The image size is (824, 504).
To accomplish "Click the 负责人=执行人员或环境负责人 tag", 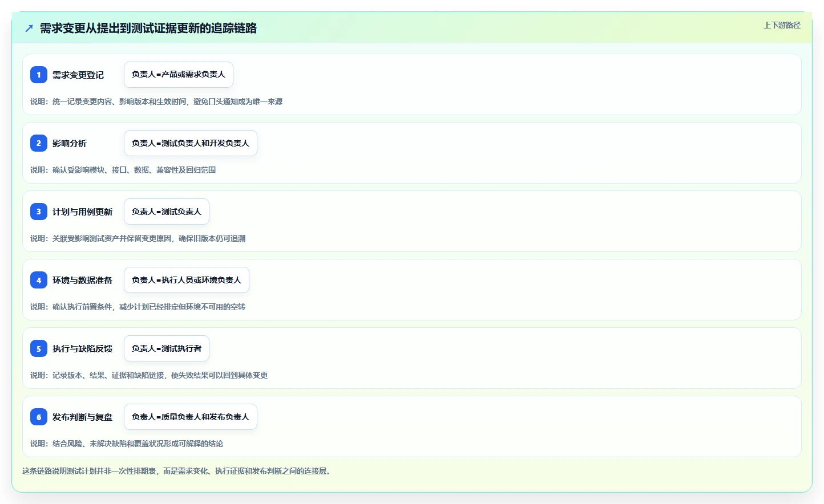I will pos(187,280).
